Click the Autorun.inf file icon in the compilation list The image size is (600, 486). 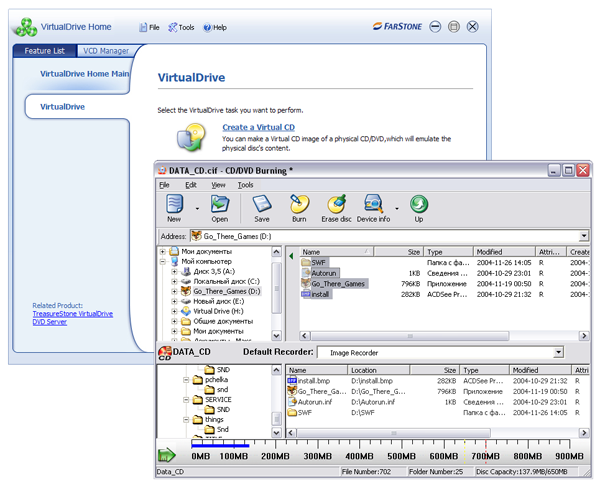tap(292, 402)
